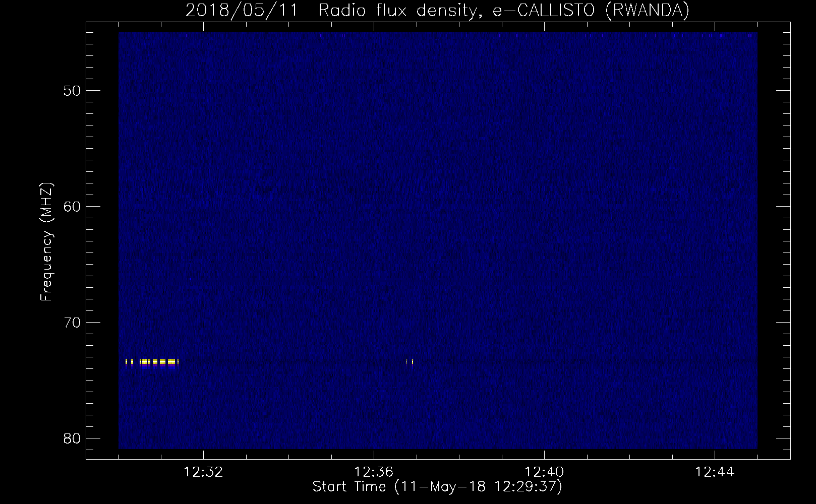This screenshot has height=504, width=816.
Task: Click the 12:44 time tick label
Action: [x=715, y=472]
